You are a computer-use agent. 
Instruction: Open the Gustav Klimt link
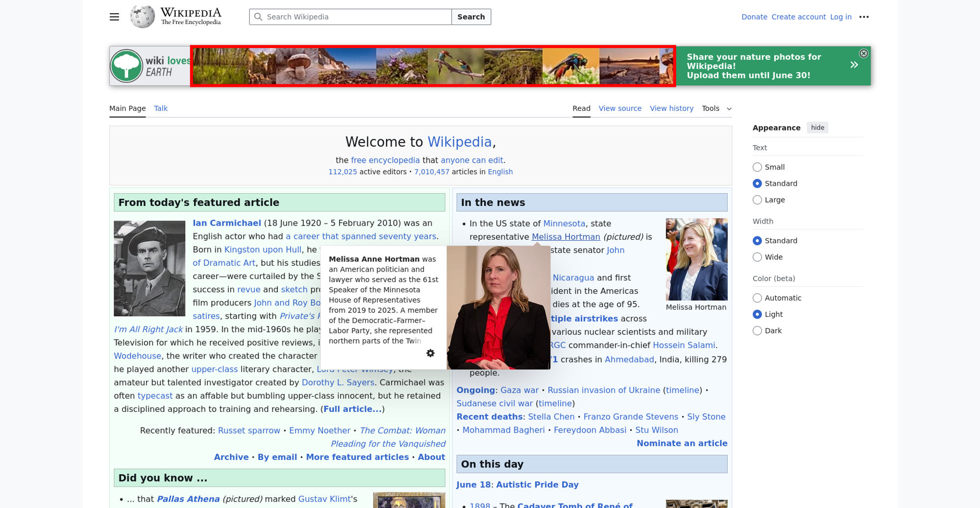click(x=325, y=499)
